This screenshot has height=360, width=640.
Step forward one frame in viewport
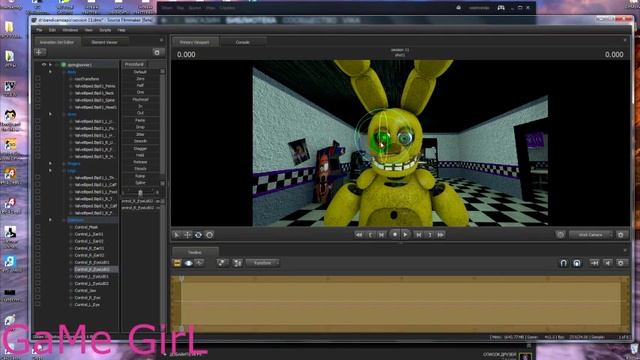pos(418,235)
